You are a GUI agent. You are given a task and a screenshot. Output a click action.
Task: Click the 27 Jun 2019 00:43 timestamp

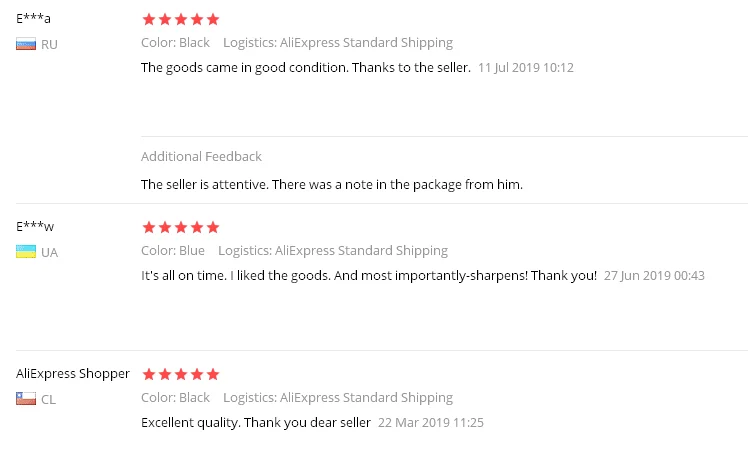pos(655,275)
